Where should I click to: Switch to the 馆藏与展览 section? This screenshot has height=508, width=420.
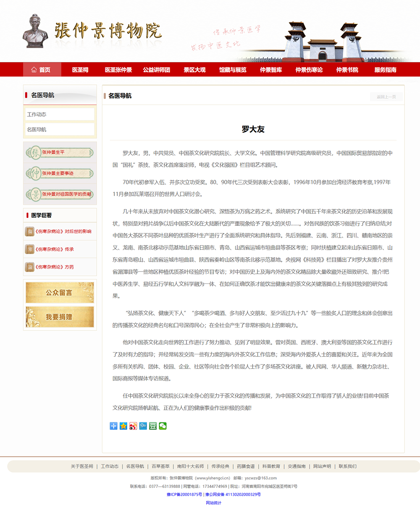tap(234, 70)
